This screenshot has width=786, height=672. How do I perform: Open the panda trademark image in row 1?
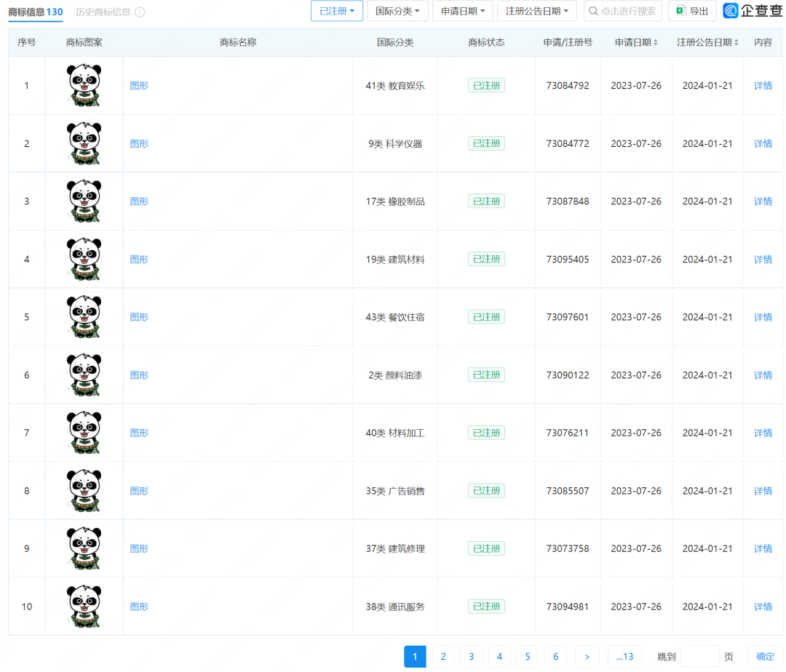[84, 86]
